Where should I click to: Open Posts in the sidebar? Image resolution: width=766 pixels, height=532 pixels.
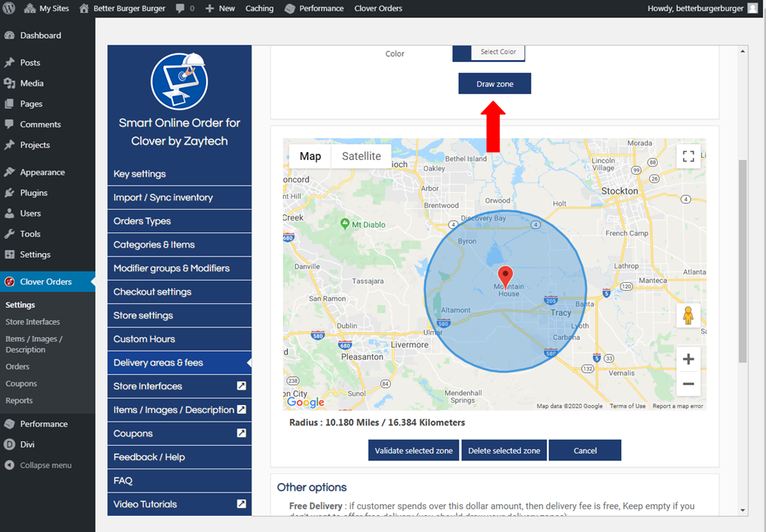pyautogui.click(x=48, y=63)
